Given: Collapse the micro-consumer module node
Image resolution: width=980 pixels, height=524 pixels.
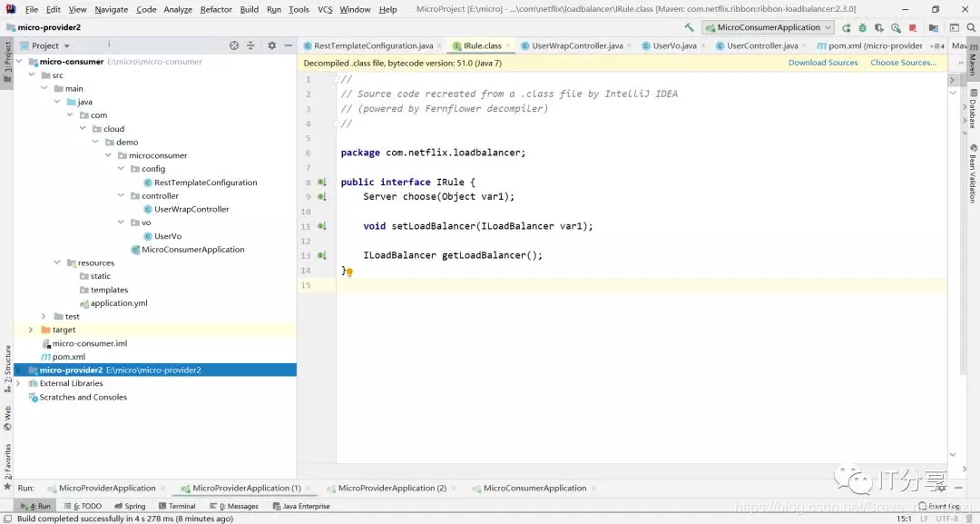Looking at the screenshot, I should 19,61.
